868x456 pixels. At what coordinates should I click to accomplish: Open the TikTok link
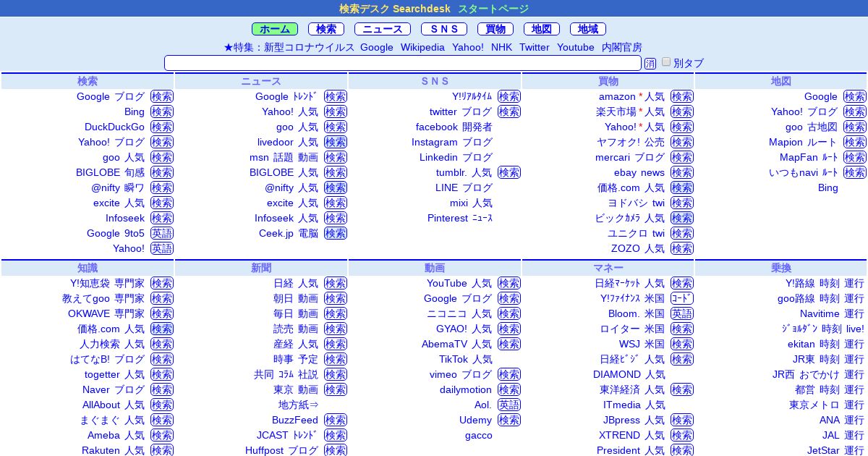click(454, 359)
